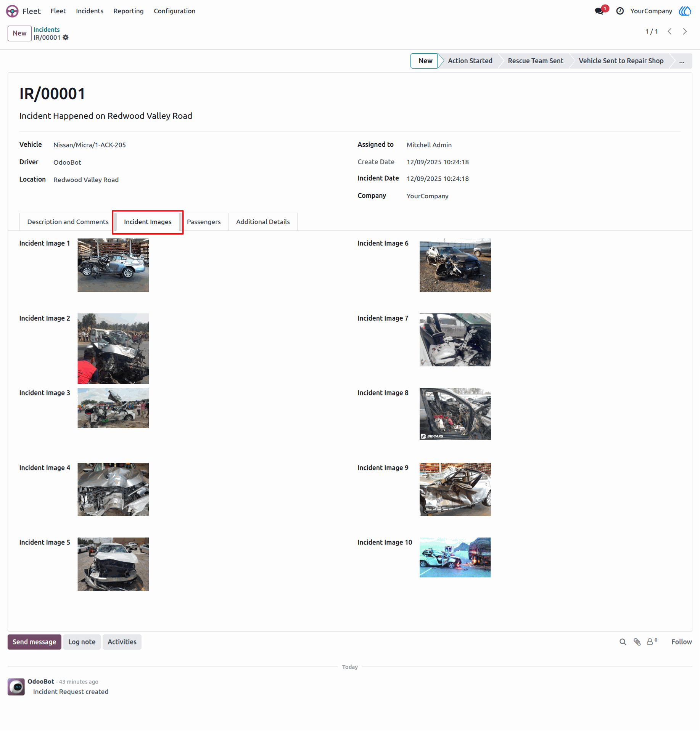This screenshot has height=732, width=700.
Task: Open the conversations chat icon with notification
Action: pyautogui.click(x=599, y=11)
